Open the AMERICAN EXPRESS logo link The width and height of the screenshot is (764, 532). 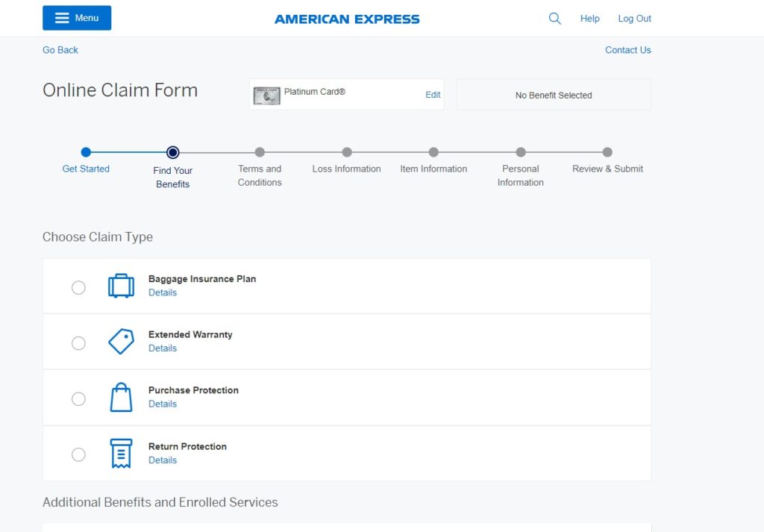pos(347,18)
